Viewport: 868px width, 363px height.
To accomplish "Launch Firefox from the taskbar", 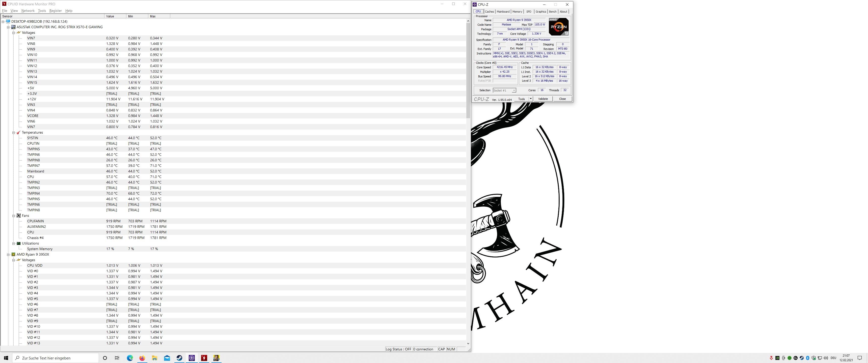I will tap(142, 358).
